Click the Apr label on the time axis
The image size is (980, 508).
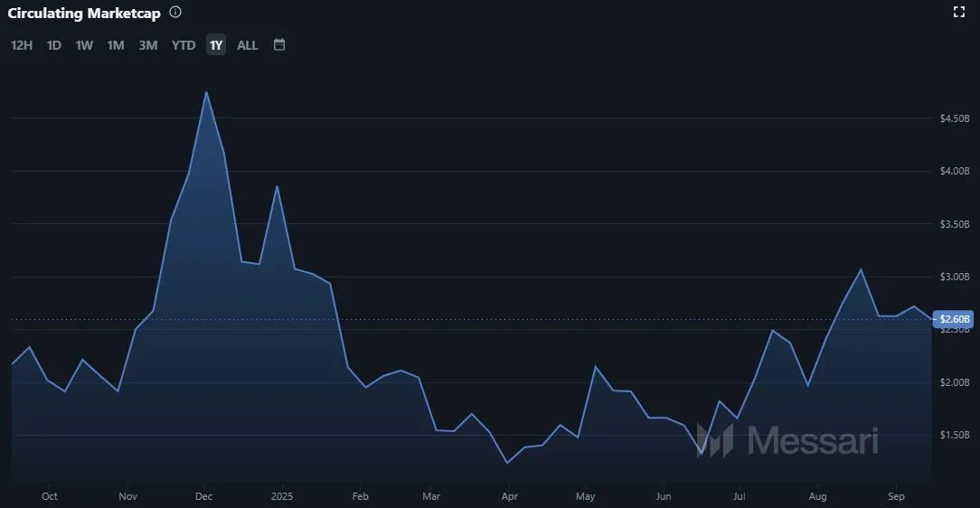point(509,496)
